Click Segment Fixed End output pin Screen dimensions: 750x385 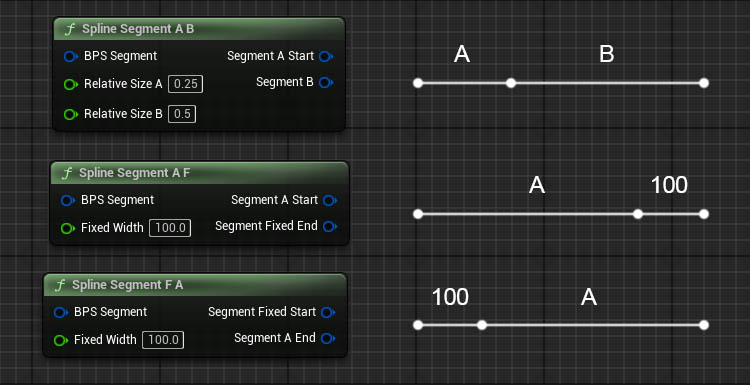pyautogui.click(x=330, y=226)
